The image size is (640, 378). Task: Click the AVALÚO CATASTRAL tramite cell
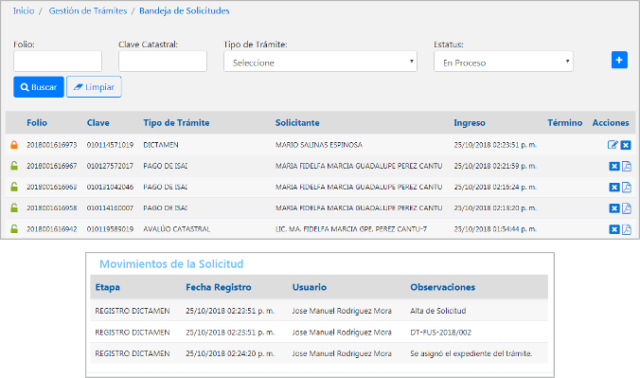tap(176, 229)
